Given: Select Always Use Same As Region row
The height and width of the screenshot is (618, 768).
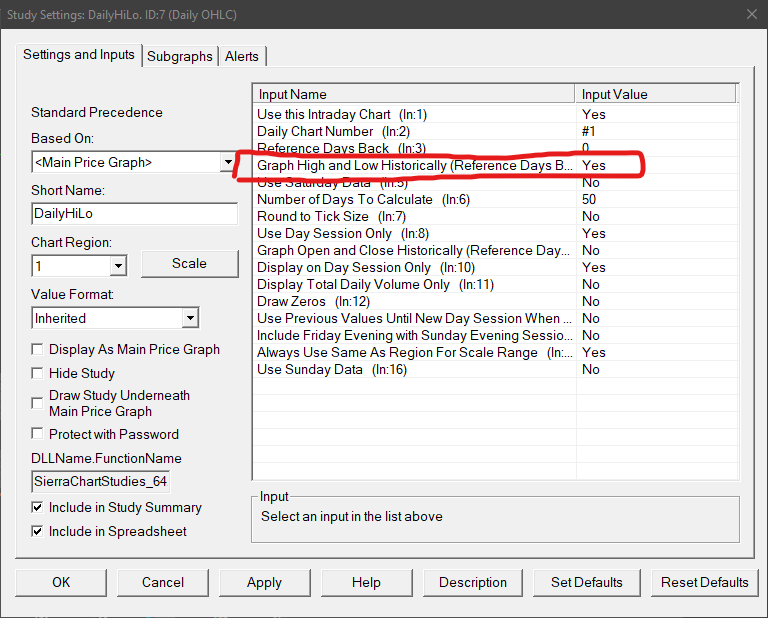Looking at the screenshot, I should pos(496,352).
